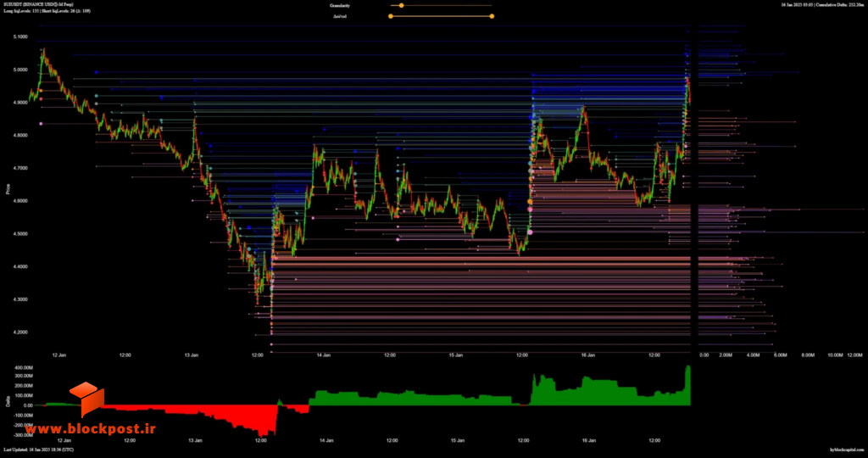Click the SUIUSDT Binance Perp chart title

click(38, 4)
